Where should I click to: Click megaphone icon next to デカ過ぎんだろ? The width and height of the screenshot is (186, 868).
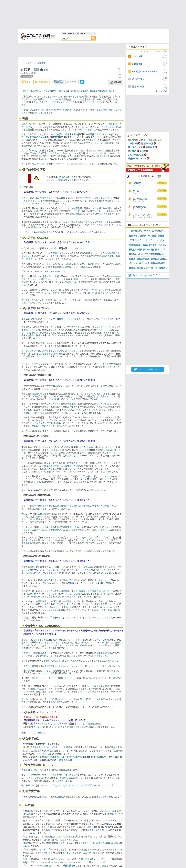(x=130, y=207)
